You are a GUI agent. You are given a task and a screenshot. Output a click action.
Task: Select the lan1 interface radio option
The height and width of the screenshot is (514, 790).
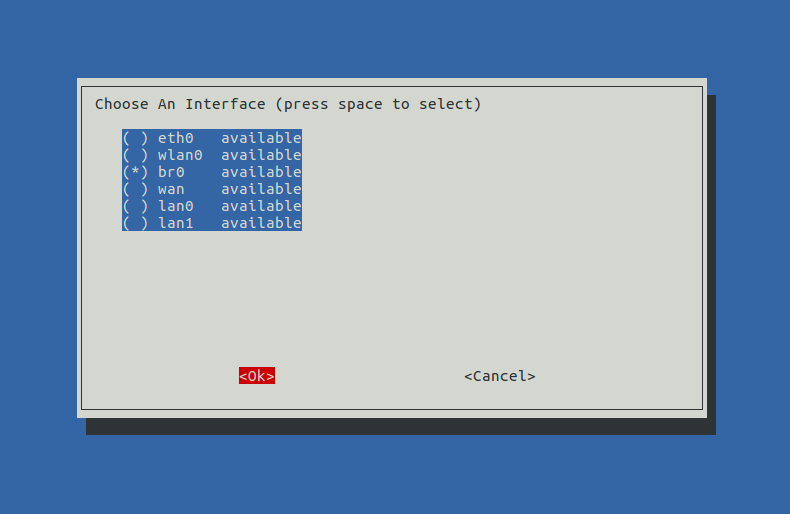click(212, 223)
